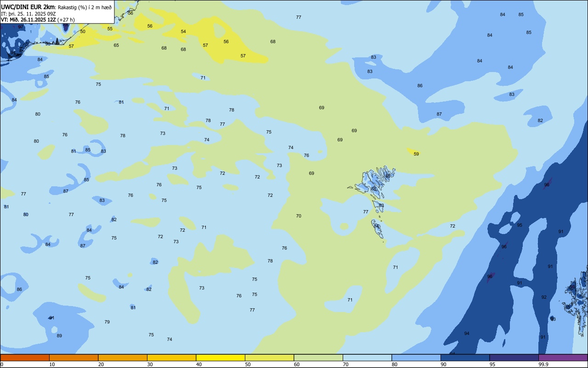Viewport: 588px width, 368px height.
Task: Click the humidity value 65 on the map
Action: (116, 45)
